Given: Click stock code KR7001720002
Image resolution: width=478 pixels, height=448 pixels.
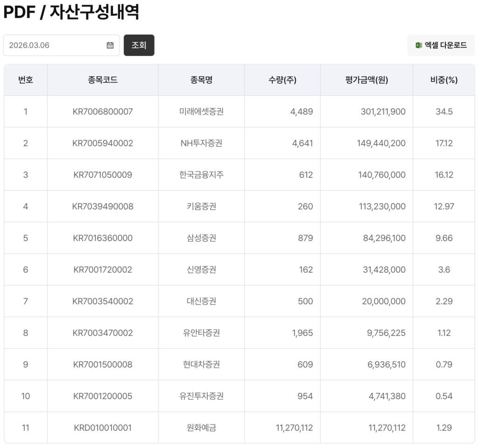Looking at the screenshot, I should coord(103,270).
